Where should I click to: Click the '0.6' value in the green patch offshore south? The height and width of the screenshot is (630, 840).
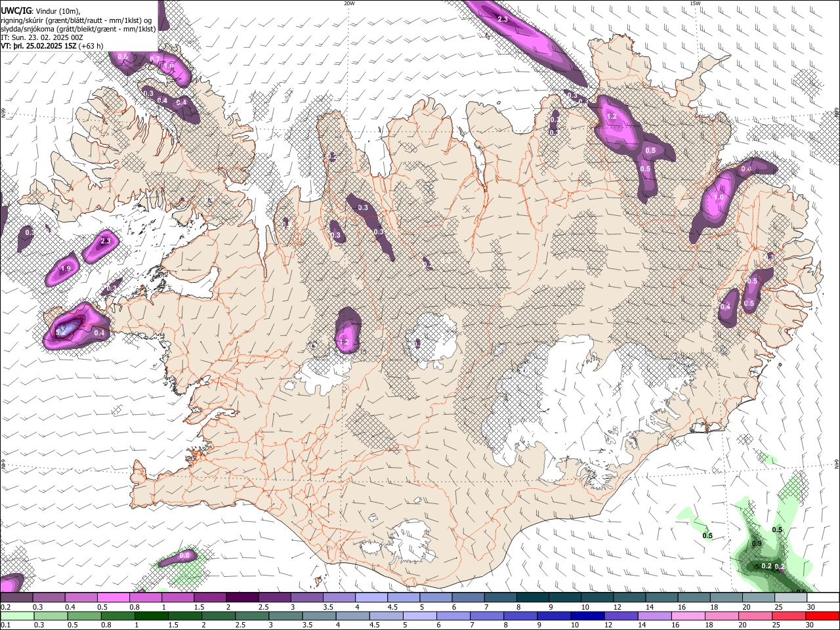184,555
